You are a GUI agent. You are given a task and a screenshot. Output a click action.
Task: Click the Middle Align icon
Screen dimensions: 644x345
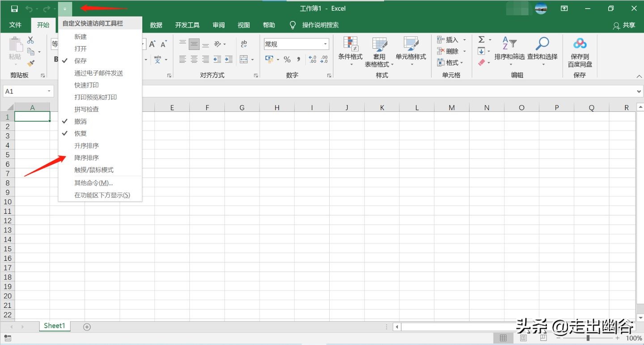tap(194, 44)
